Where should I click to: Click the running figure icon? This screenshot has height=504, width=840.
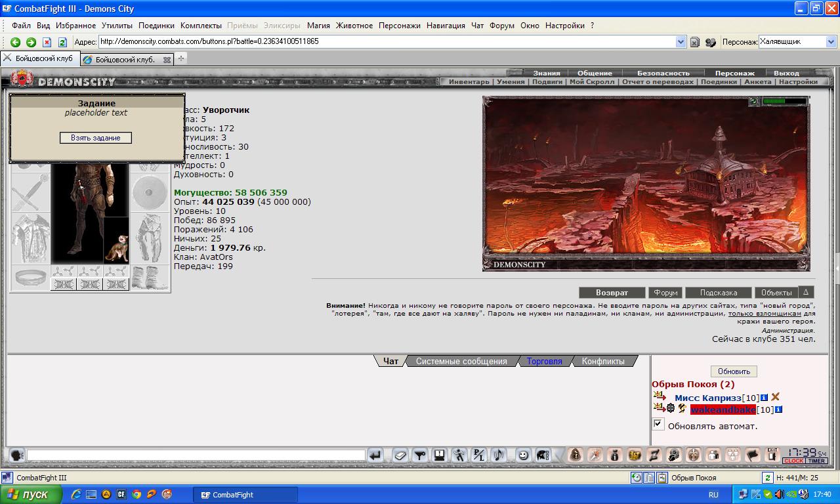pyautogui.click(x=459, y=455)
